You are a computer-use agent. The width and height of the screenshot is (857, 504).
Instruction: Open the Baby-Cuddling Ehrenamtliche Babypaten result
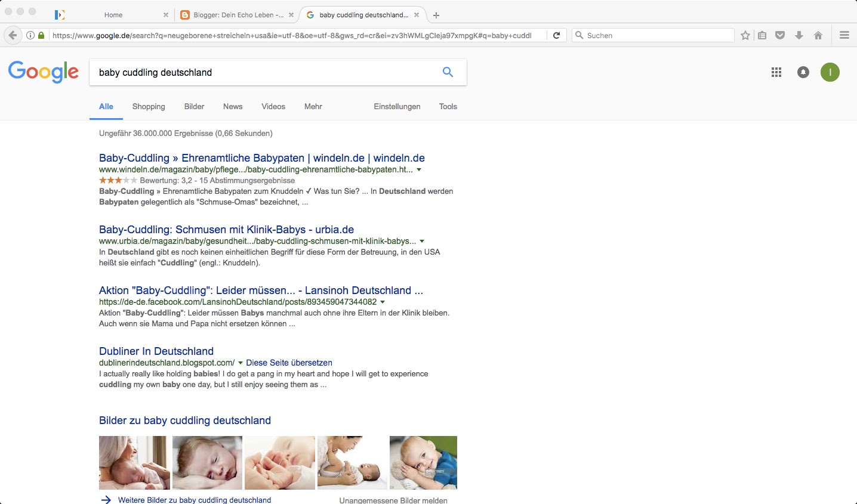click(x=262, y=158)
